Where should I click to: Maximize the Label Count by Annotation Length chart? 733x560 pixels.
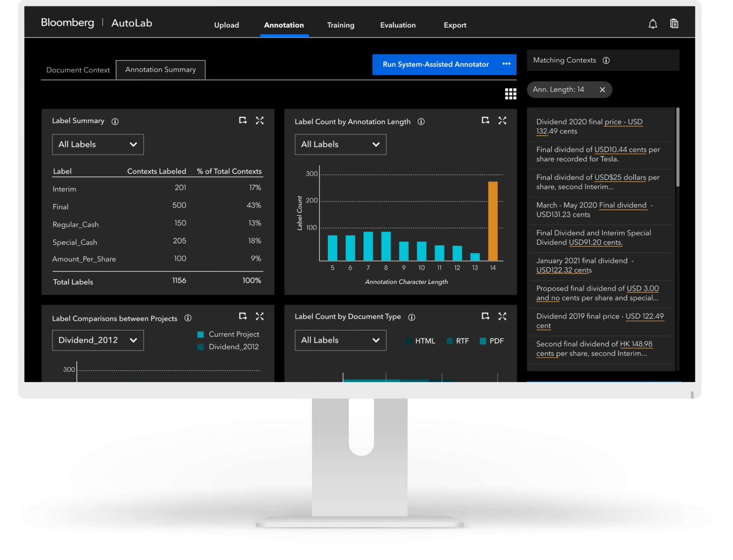click(502, 120)
